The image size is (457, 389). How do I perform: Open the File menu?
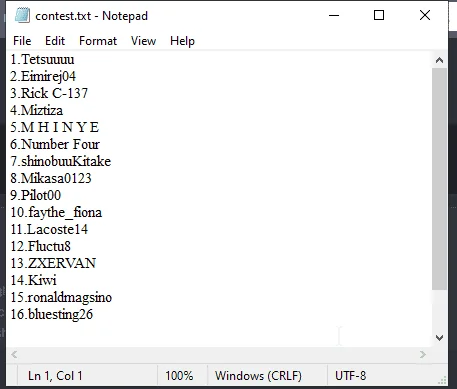click(22, 41)
